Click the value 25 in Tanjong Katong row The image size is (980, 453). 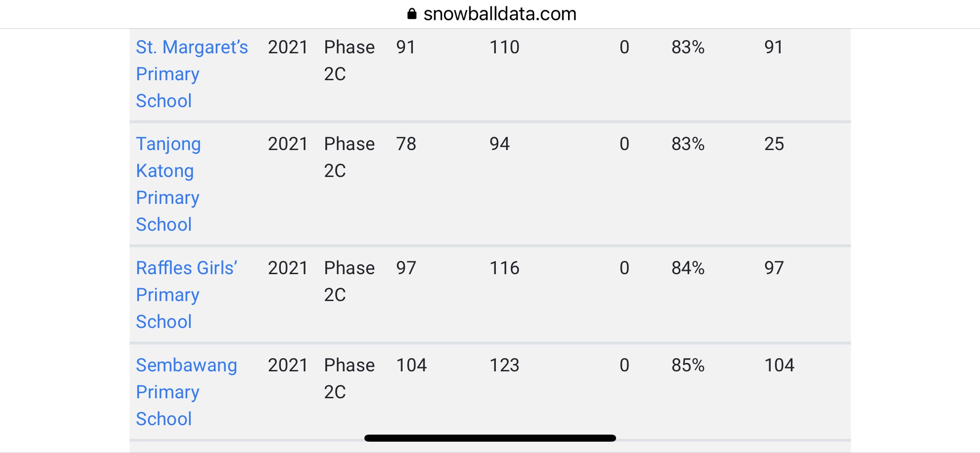[774, 144]
